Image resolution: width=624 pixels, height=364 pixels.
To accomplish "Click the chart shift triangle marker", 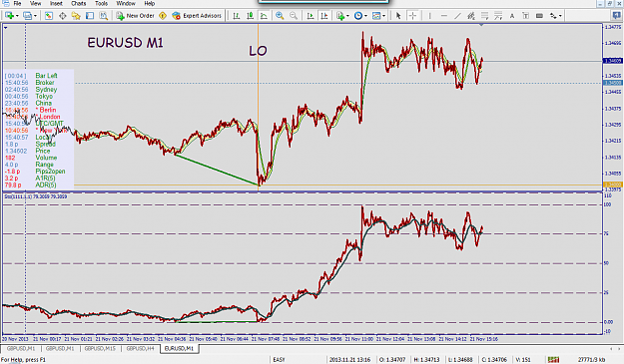I will point(481,25).
